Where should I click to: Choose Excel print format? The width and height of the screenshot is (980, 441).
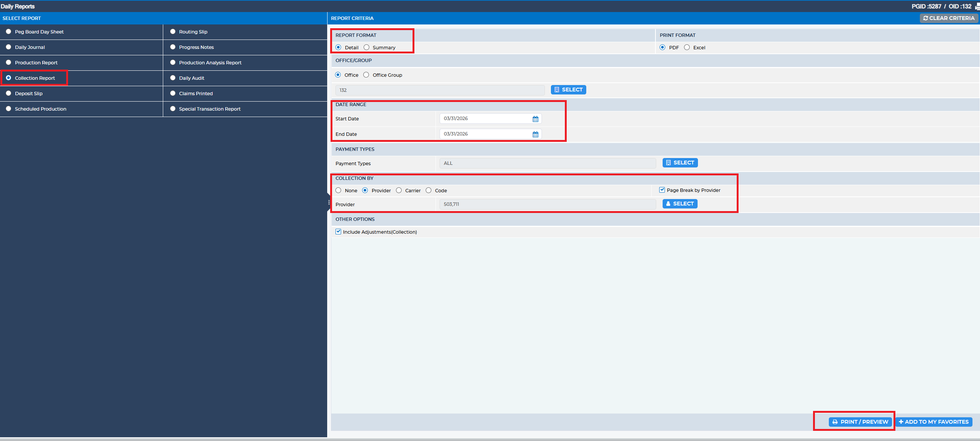tap(687, 47)
